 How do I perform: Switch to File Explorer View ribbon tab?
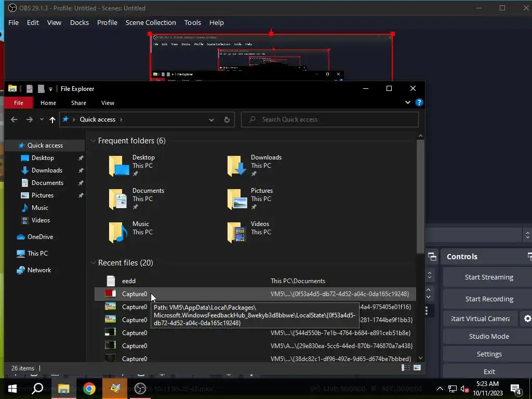coord(108,103)
